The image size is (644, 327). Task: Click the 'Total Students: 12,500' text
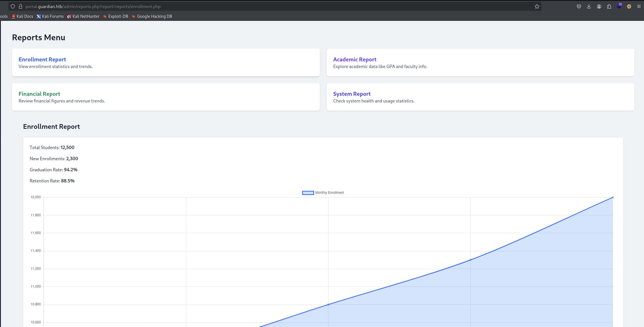coord(52,147)
